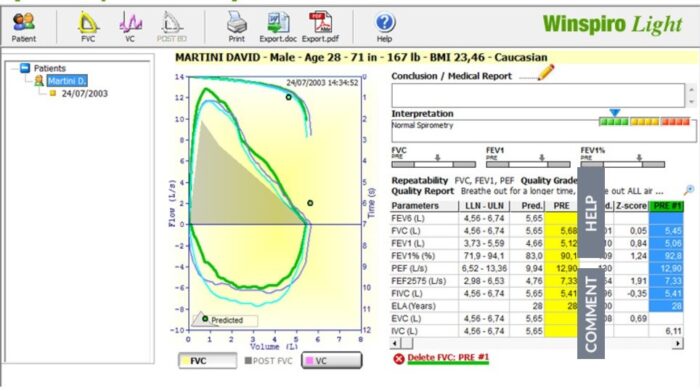Open the vertical COMMENT tab
700x391 pixels.
pos(591,314)
